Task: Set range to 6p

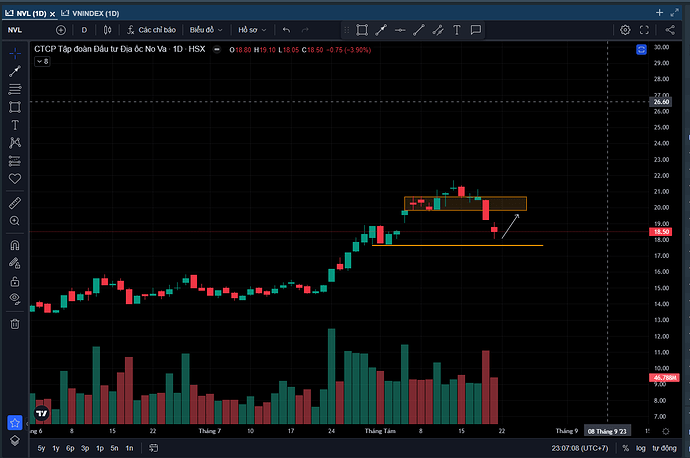Action: point(70,448)
